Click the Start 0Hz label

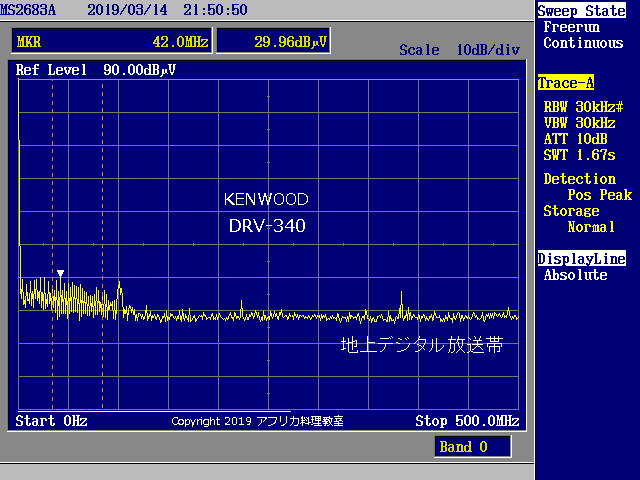pyautogui.click(x=51, y=421)
